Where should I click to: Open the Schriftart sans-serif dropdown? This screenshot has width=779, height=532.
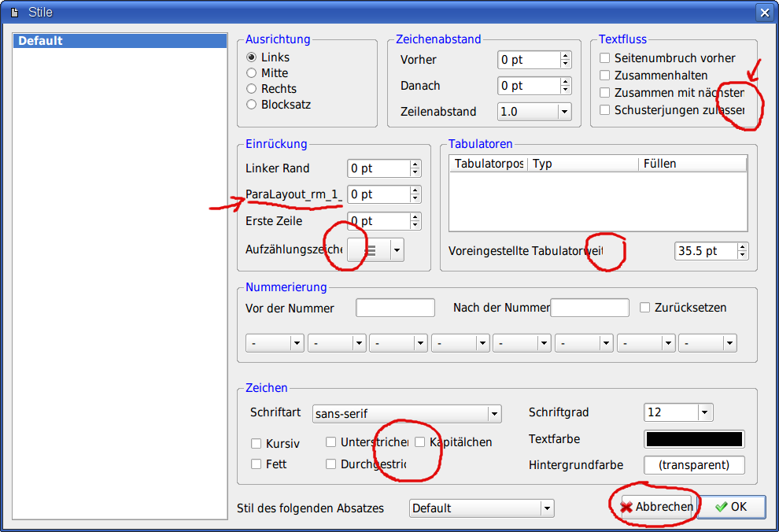406,413
